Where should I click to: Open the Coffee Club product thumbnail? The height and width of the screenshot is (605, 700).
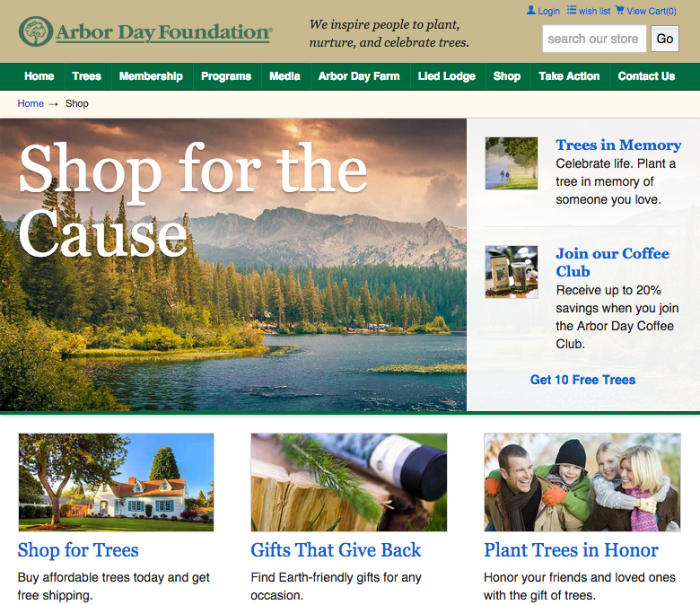pyautogui.click(x=512, y=272)
